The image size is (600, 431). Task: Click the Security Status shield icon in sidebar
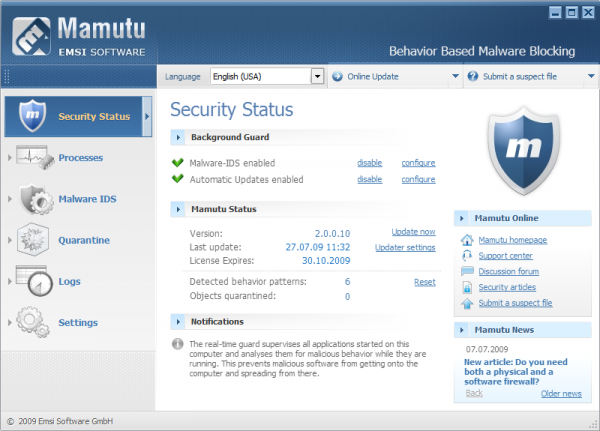32,116
